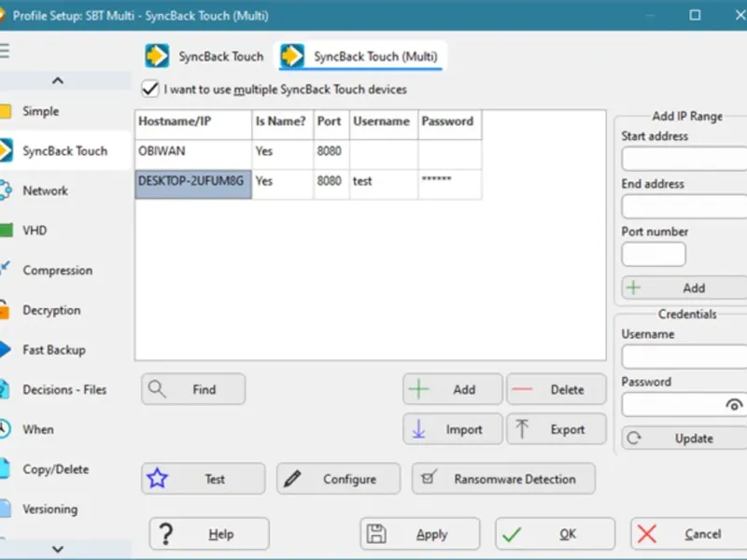Image resolution: width=747 pixels, height=560 pixels.
Task: Click the Hostname/IP column header
Action: coord(193,125)
